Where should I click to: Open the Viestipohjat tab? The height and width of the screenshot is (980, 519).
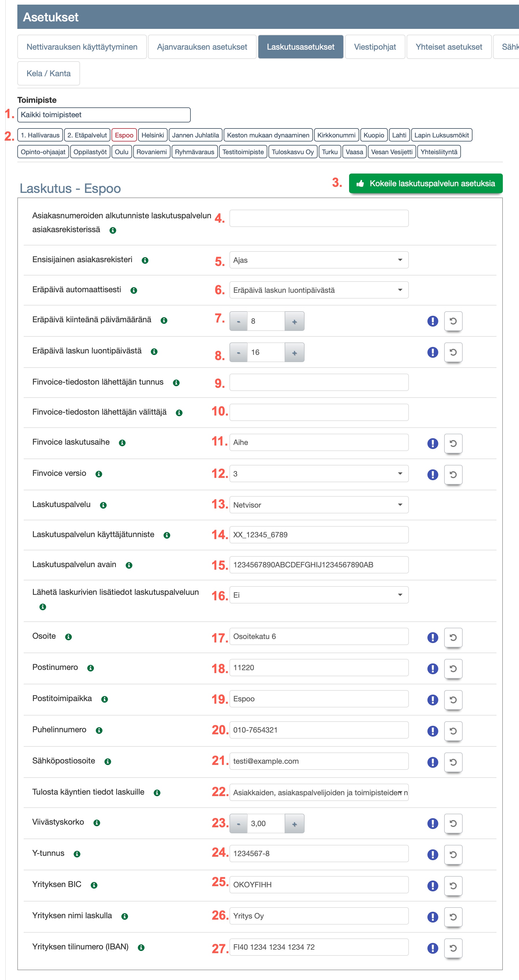point(375,47)
